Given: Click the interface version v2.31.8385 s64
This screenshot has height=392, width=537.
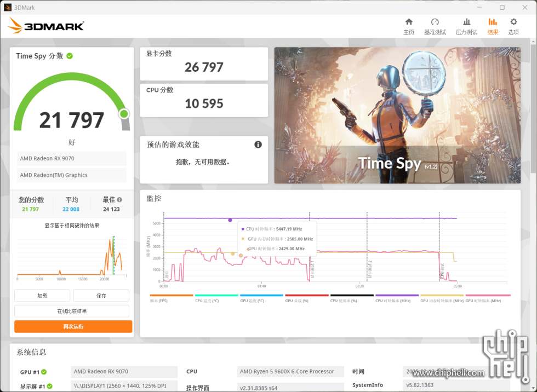Looking at the screenshot, I should coord(290,387).
